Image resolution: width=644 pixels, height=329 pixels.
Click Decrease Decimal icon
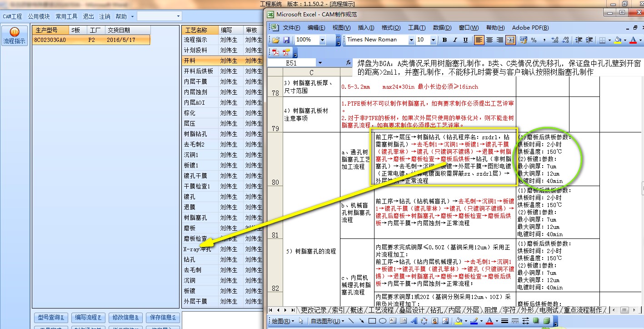point(566,40)
